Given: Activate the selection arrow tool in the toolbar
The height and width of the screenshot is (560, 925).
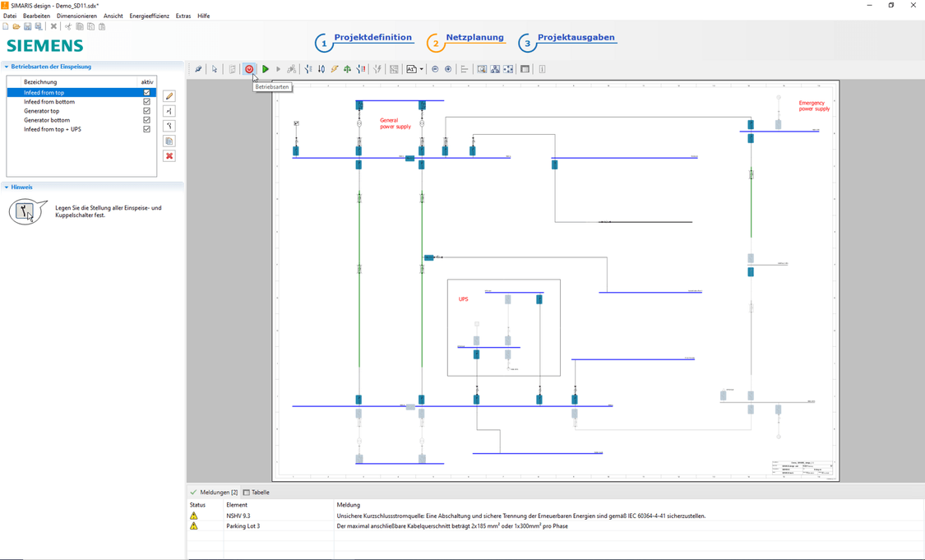Looking at the screenshot, I should [x=214, y=69].
